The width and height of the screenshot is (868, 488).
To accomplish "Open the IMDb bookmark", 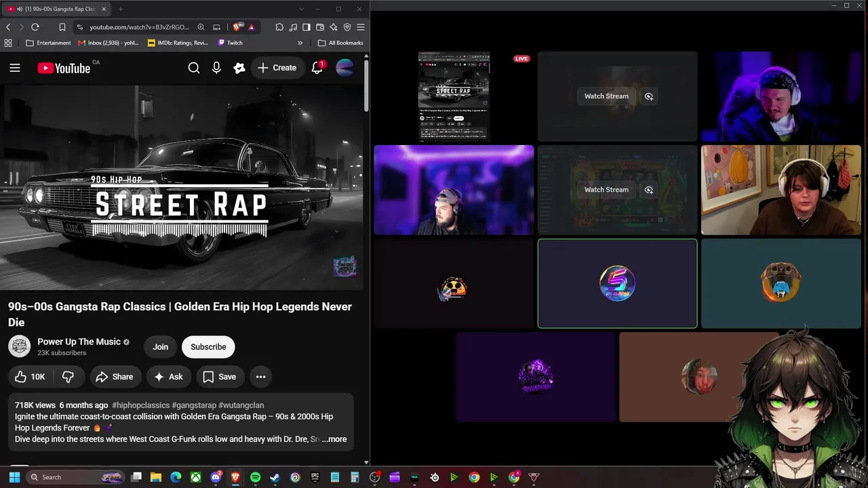I will click(x=178, y=43).
